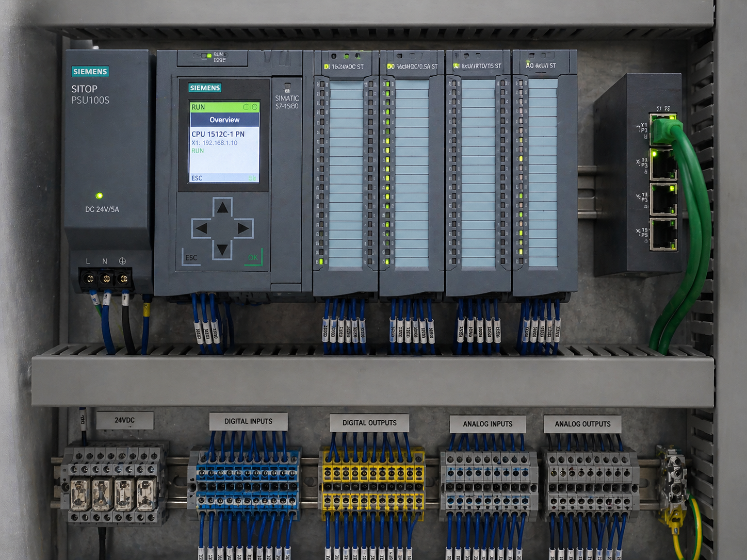Click the green power LED above DC 24V/5A
Viewport: 747px width, 560px height.
coord(99,195)
